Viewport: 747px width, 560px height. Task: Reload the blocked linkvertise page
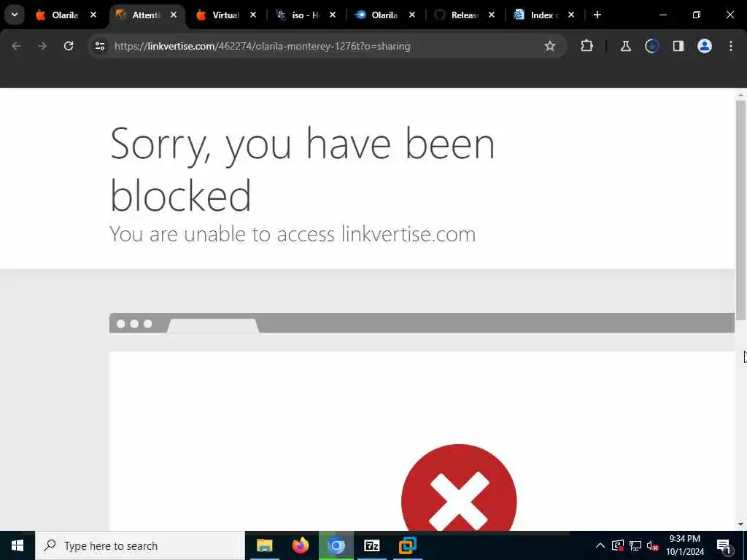coord(69,46)
